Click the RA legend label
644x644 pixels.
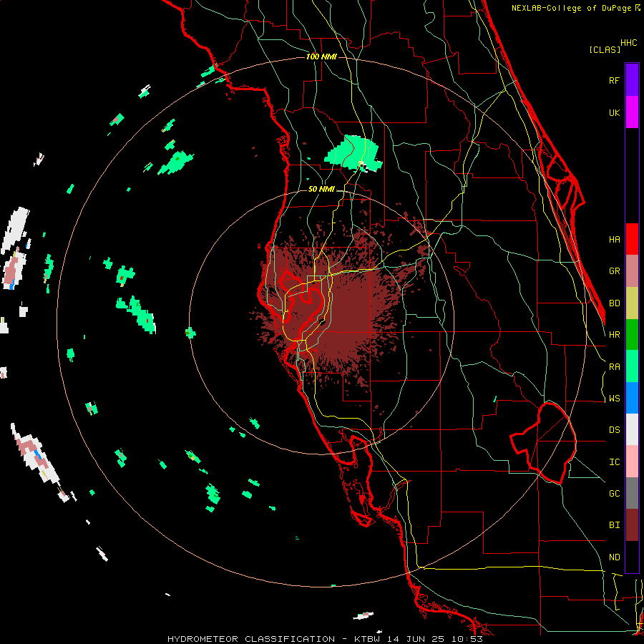pos(614,367)
